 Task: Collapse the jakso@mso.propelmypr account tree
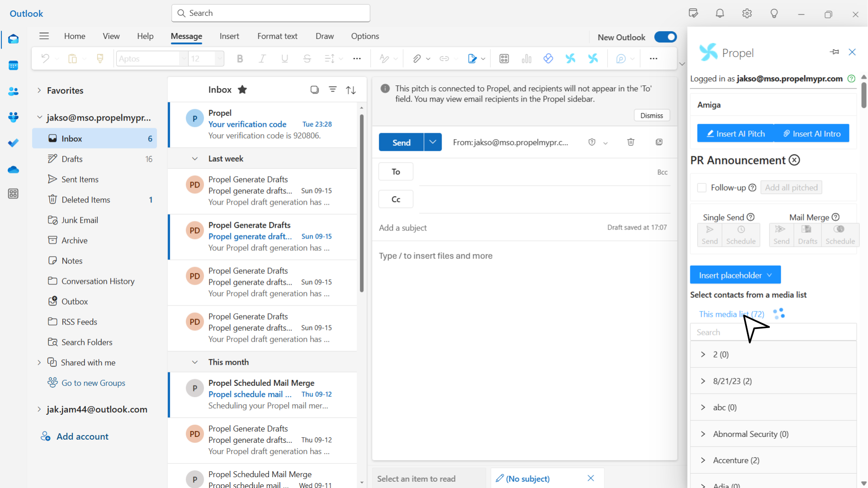click(x=39, y=117)
